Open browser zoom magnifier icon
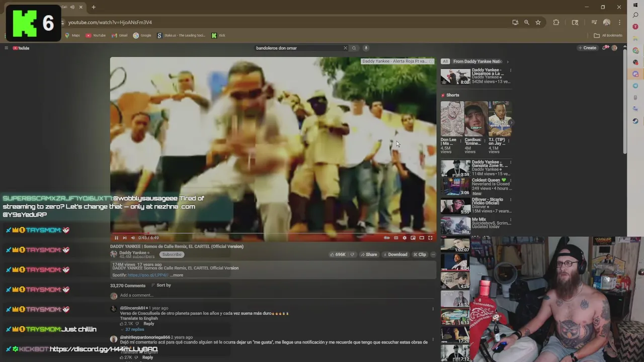The width and height of the screenshot is (644, 362). click(526, 22)
